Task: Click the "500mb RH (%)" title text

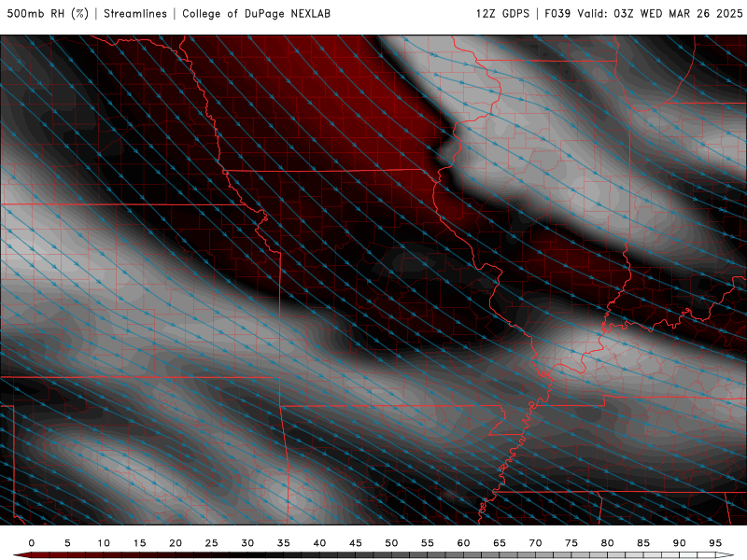Action: point(48,14)
